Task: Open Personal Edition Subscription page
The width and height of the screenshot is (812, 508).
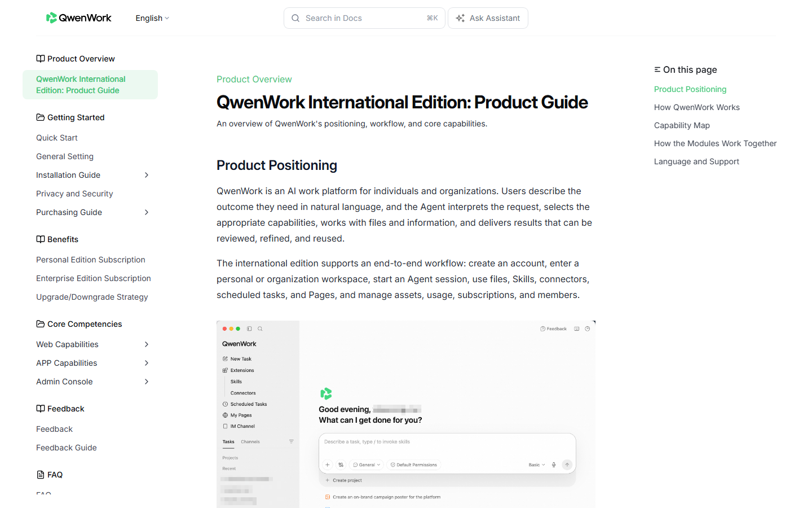Action: (91, 260)
